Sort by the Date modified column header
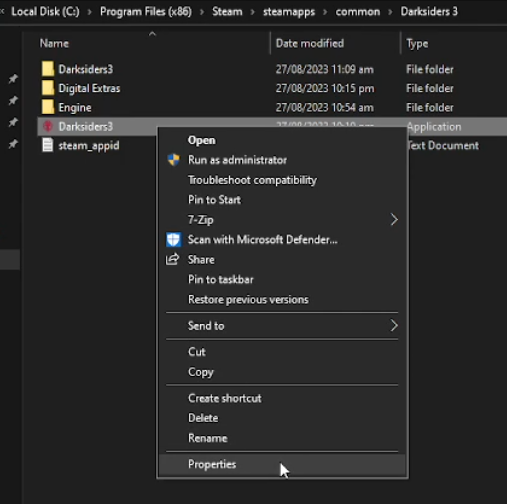This screenshot has height=504, width=507. point(310,43)
